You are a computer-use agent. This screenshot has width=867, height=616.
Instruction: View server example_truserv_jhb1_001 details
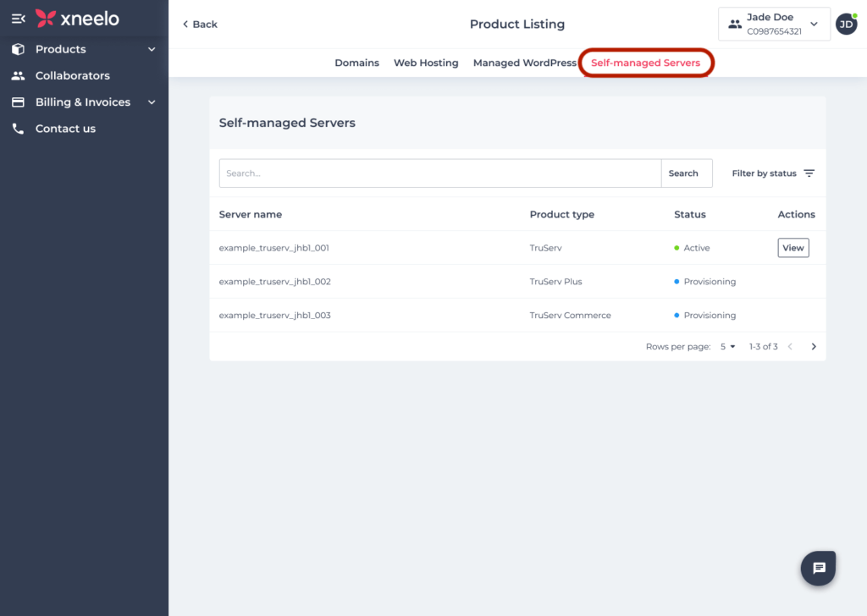792,247
